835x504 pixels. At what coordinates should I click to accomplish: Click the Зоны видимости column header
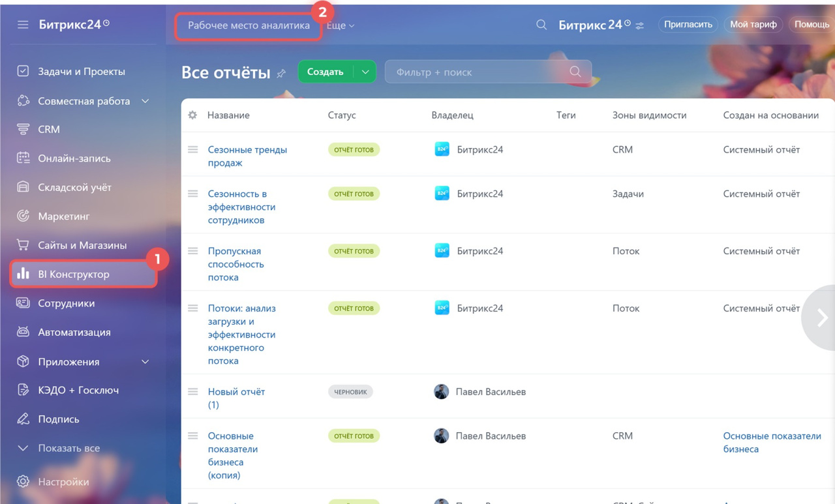click(x=649, y=115)
